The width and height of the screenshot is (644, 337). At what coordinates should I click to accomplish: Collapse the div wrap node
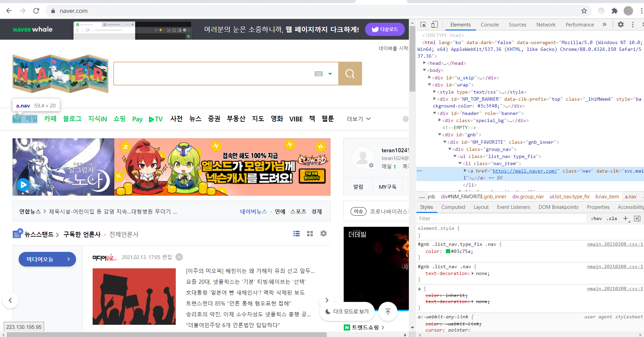pos(430,85)
